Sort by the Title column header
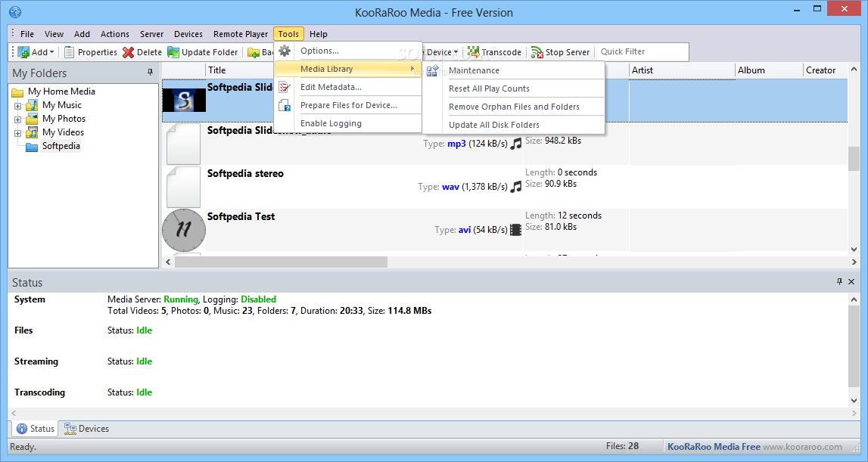Screen dimensions: 868x462 [217, 70]
